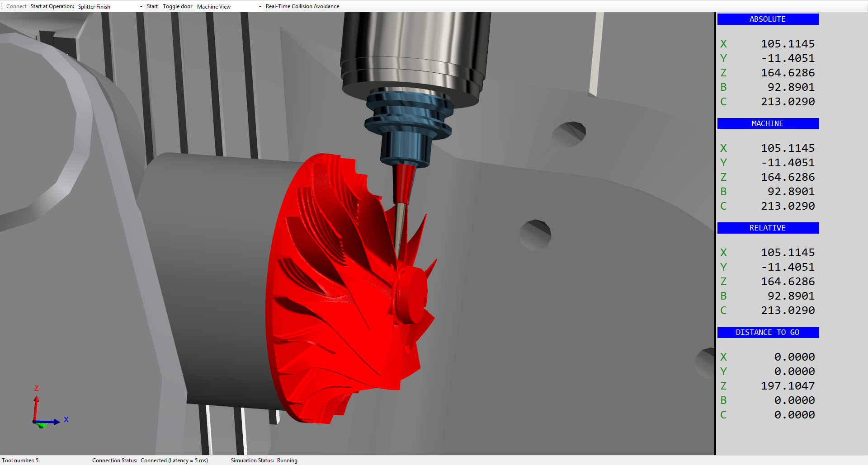Click the DISTANCE TO GO header
Image resolution: width=868 pixels, height=465 pixels.
(768, 333)
